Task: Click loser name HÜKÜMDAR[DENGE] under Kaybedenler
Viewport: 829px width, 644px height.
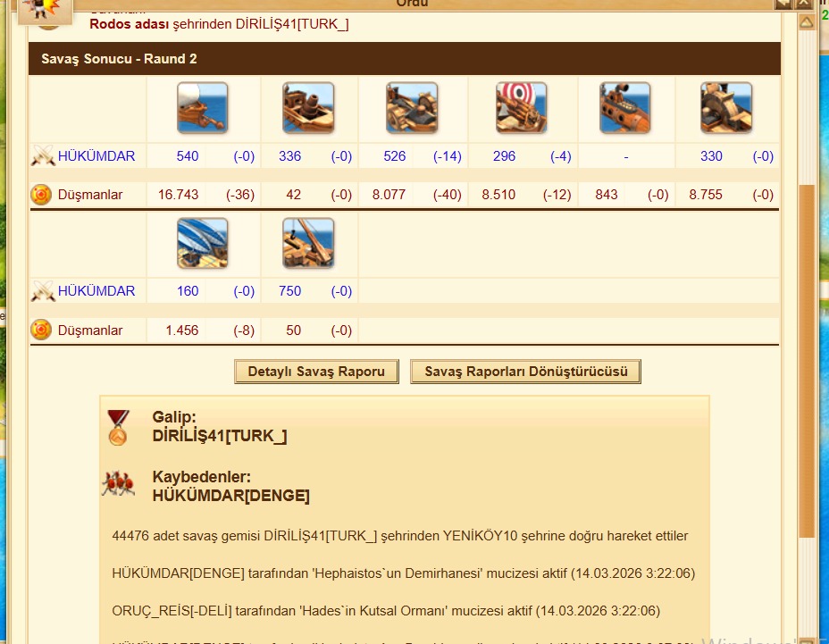Action: pyautogui.click(x=231, y=496)
